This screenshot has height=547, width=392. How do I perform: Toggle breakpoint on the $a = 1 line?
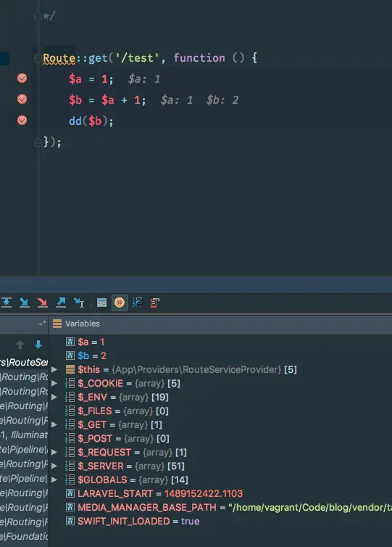(22, 78)
